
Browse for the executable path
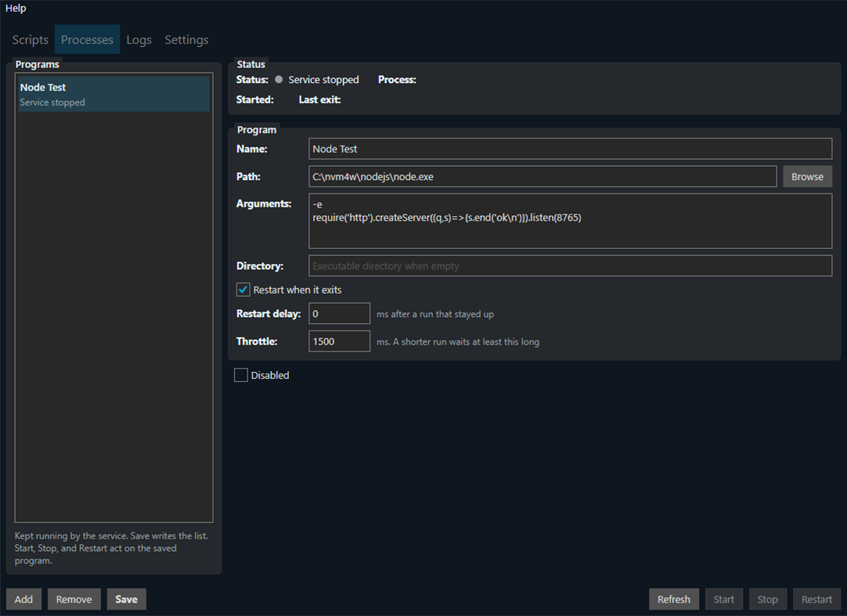pyautogui.click(x=807, y=177)
